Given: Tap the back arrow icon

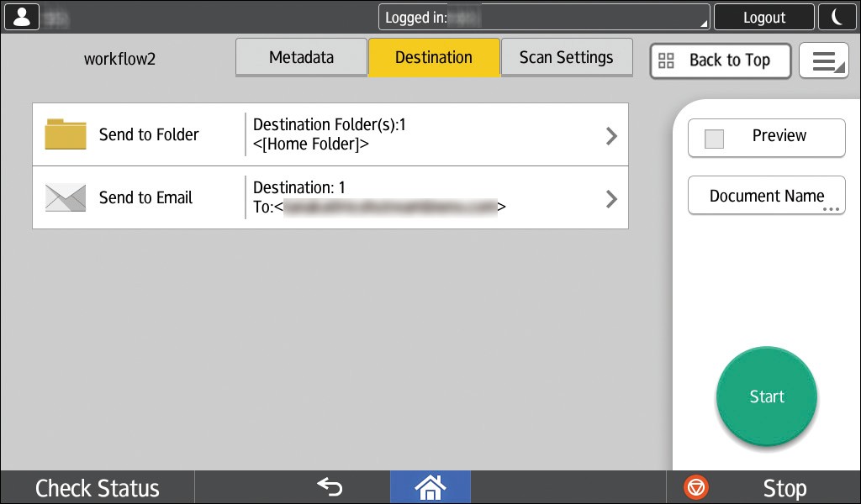Looking at the screenshot, I should [x=330, y=487].
